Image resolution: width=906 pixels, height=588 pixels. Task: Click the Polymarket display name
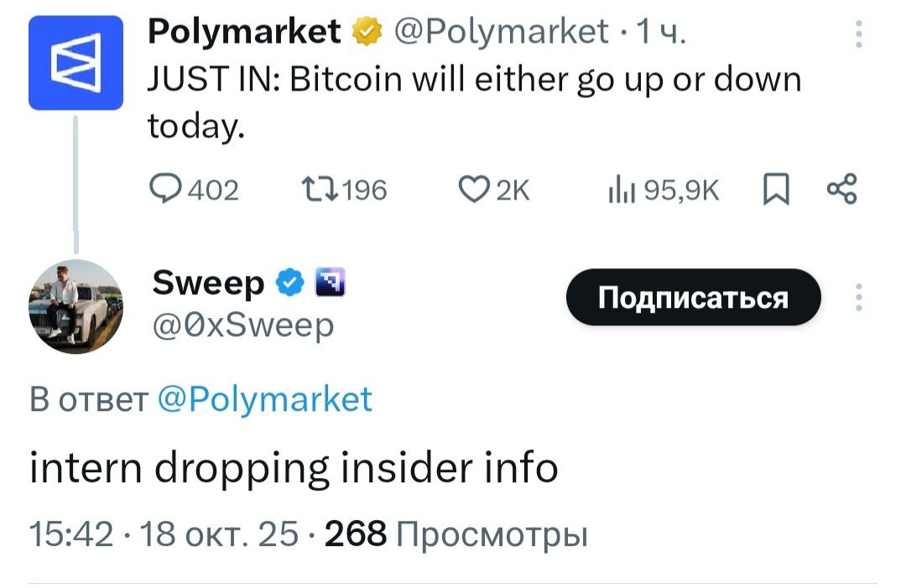point(244,32)
